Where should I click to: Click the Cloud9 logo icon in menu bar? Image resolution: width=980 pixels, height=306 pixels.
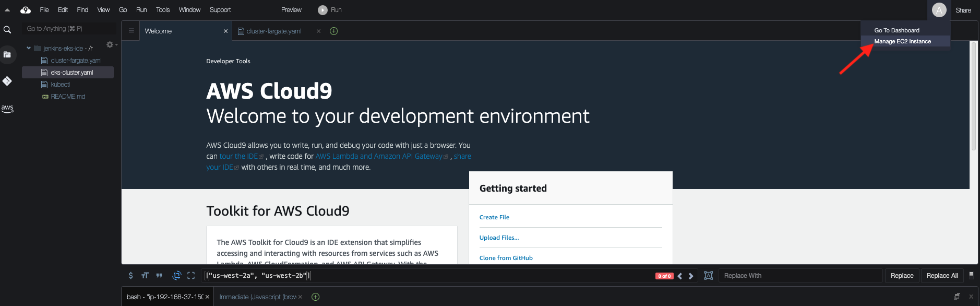[x=26, y=9]
